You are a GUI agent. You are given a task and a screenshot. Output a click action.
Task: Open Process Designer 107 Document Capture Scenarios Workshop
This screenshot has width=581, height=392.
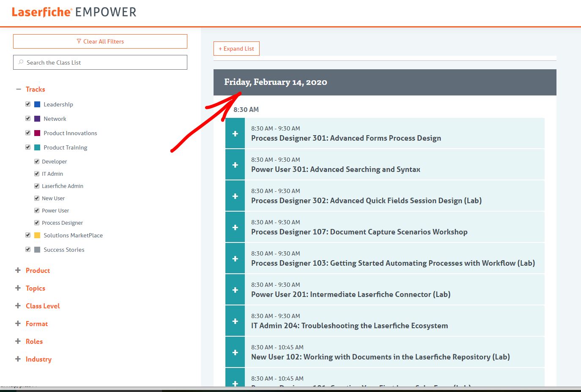pos(359,232)
